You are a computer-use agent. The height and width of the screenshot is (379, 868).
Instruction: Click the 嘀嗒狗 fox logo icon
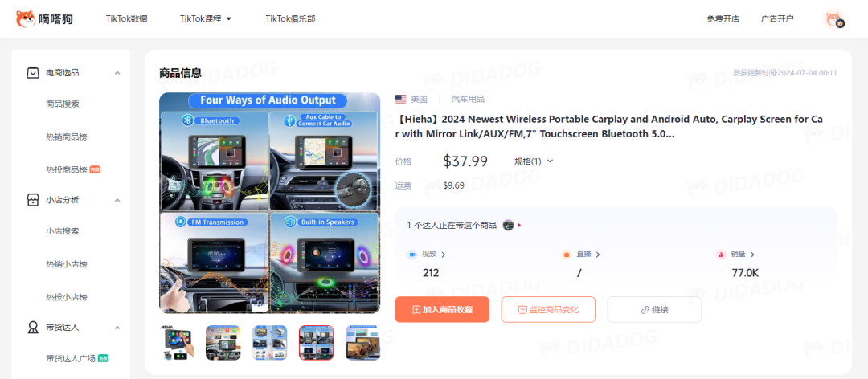click(x=26, y=18)
